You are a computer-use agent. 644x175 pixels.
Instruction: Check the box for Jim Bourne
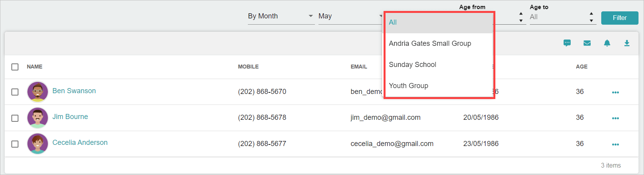tap(15, 118)
